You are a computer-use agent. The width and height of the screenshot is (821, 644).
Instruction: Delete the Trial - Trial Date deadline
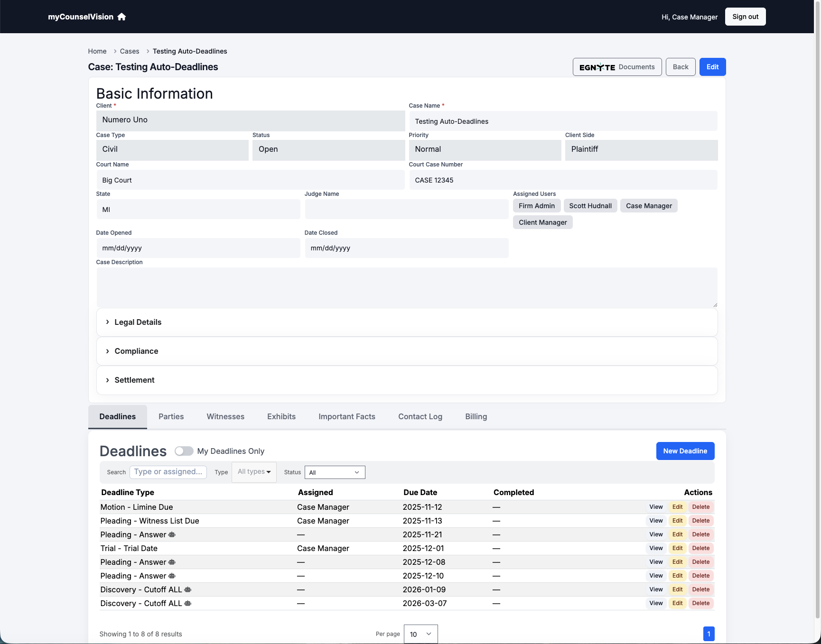701,548
